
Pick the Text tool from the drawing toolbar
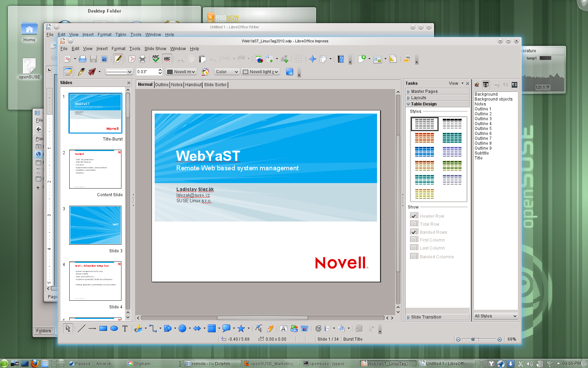click(125, 329)
